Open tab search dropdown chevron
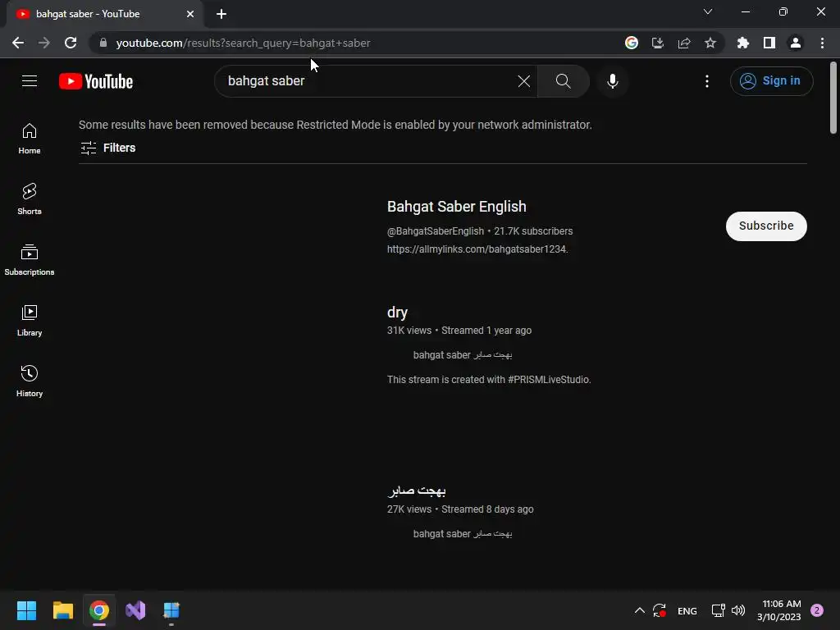The image size is (840, 630). [708, 11]
